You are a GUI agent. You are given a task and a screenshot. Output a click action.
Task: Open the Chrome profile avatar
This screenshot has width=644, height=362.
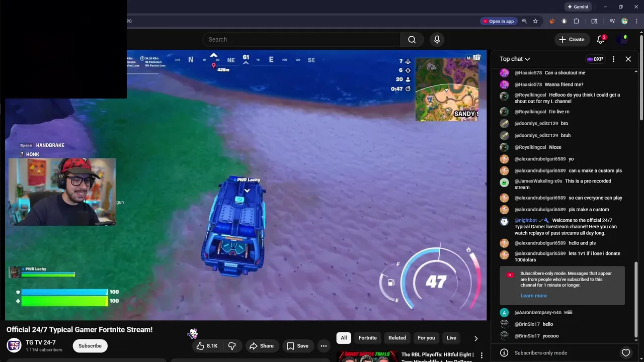coord(624,21)
